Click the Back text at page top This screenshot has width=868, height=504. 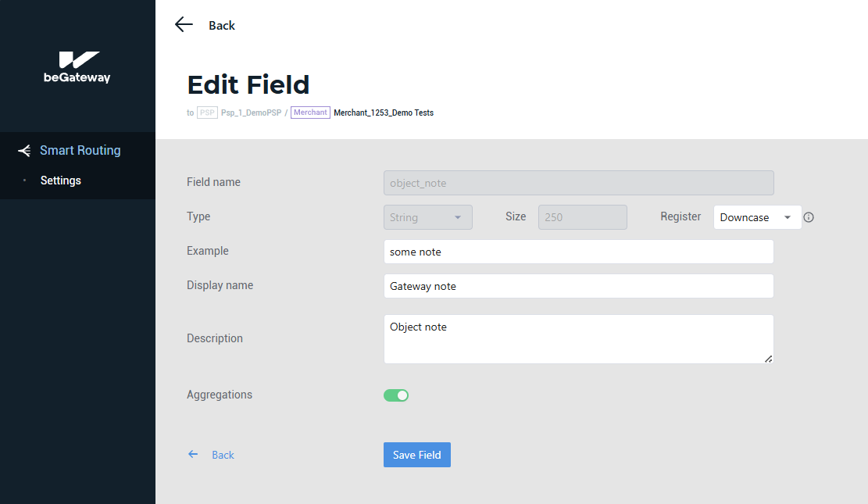pos(222,26)
